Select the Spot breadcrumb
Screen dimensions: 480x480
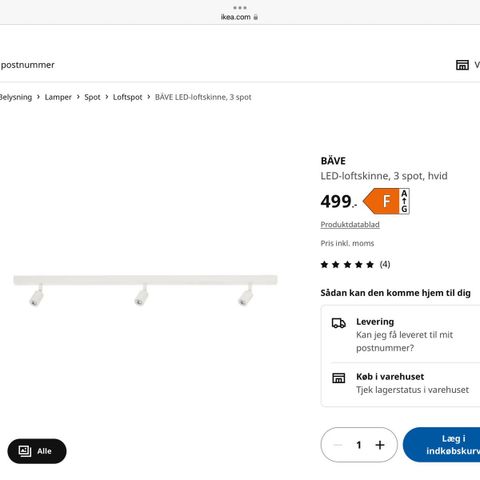(92, 97)
